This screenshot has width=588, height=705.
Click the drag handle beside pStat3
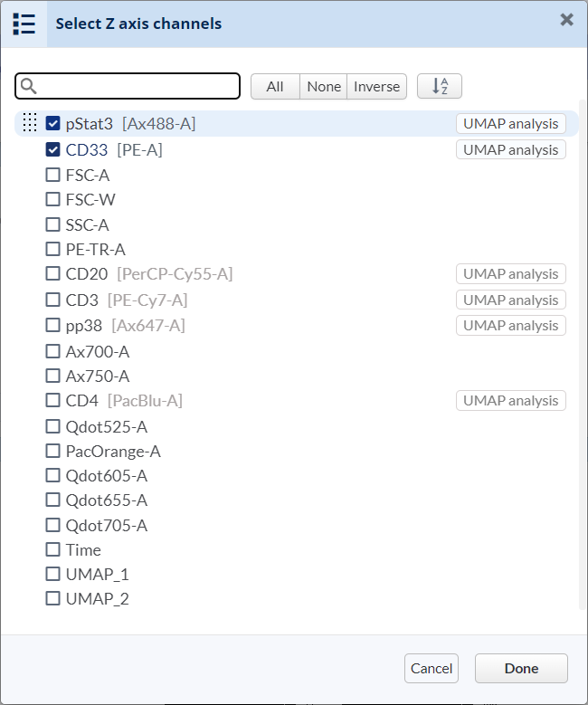point(30,123)
